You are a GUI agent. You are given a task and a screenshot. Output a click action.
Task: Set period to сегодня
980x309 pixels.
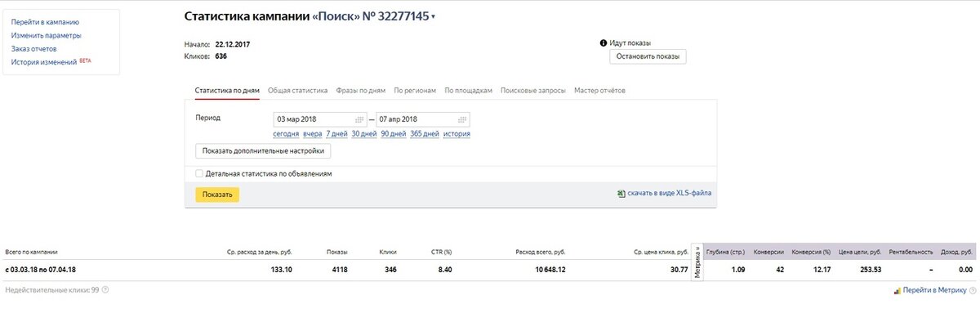(x=286, y=134)
